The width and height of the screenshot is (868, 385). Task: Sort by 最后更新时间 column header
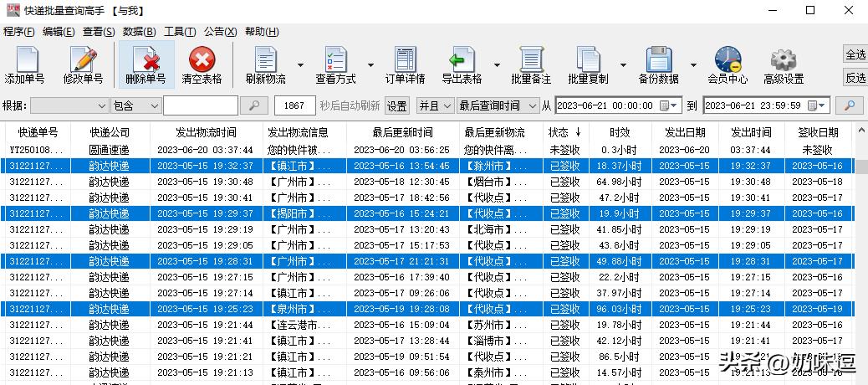402,132
